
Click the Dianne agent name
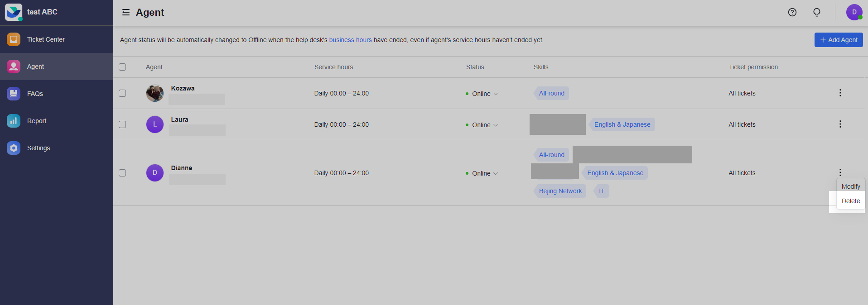[182, 168]
